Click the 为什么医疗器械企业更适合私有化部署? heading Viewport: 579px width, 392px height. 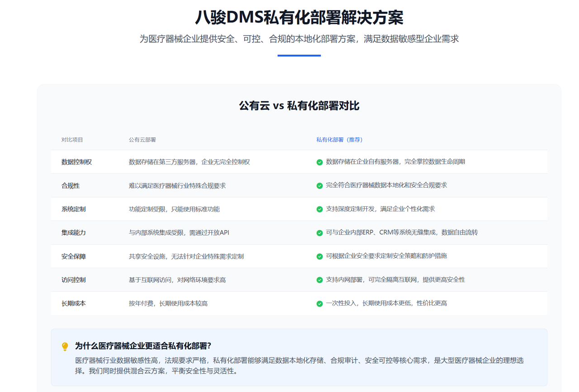pos(143,346)
